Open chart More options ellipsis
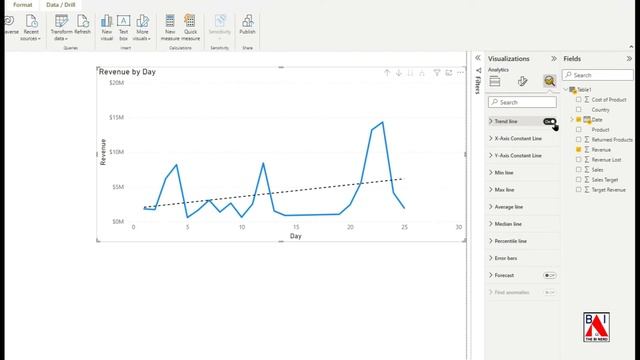 coord(460,73)
